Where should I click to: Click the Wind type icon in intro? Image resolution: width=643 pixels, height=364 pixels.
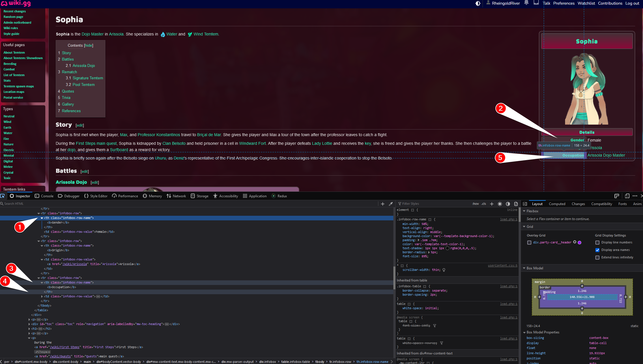click(x=190, y=34)
